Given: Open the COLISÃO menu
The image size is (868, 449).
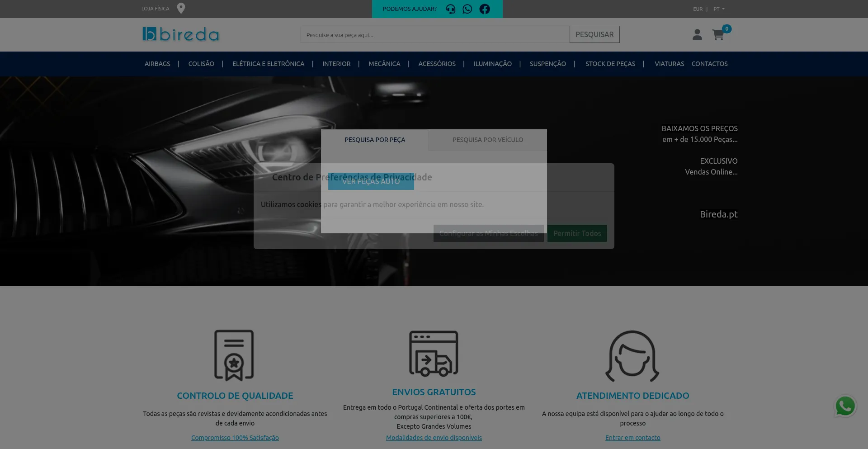Looking at the screenshot, I should (201, 64).
